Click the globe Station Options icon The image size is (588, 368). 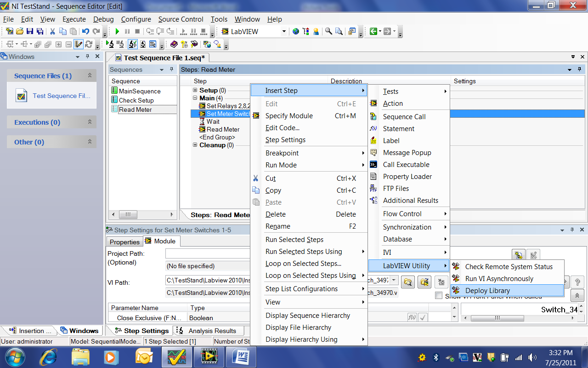point(295,31)
